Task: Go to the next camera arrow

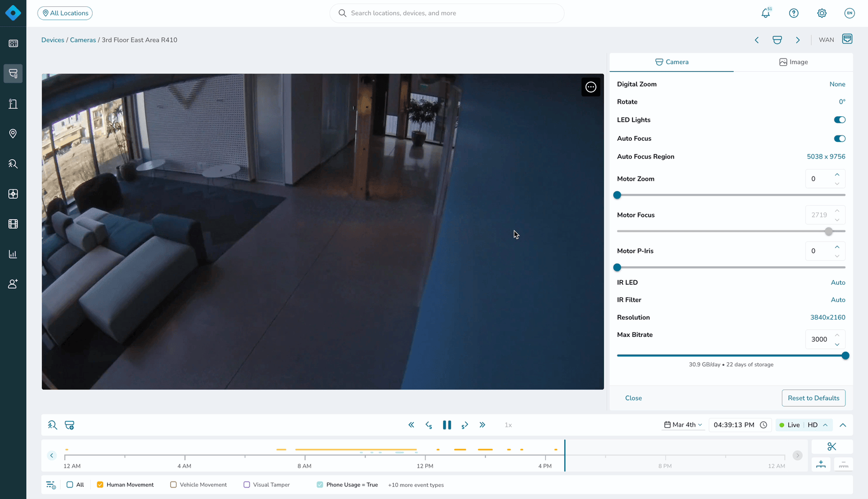Action: pos(798,40)
